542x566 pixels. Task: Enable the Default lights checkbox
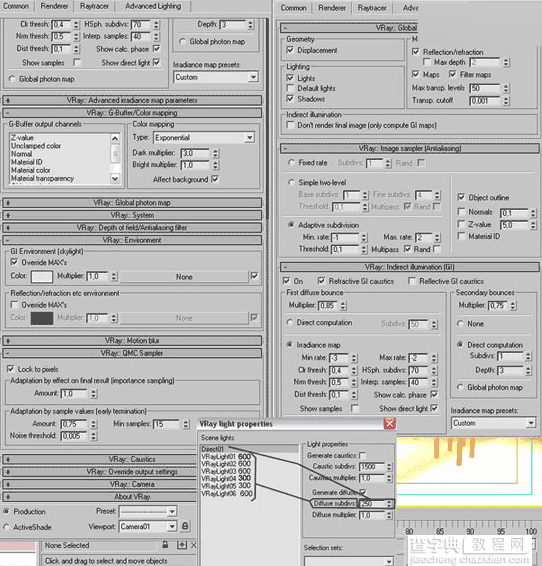click(x=290, y=88)
